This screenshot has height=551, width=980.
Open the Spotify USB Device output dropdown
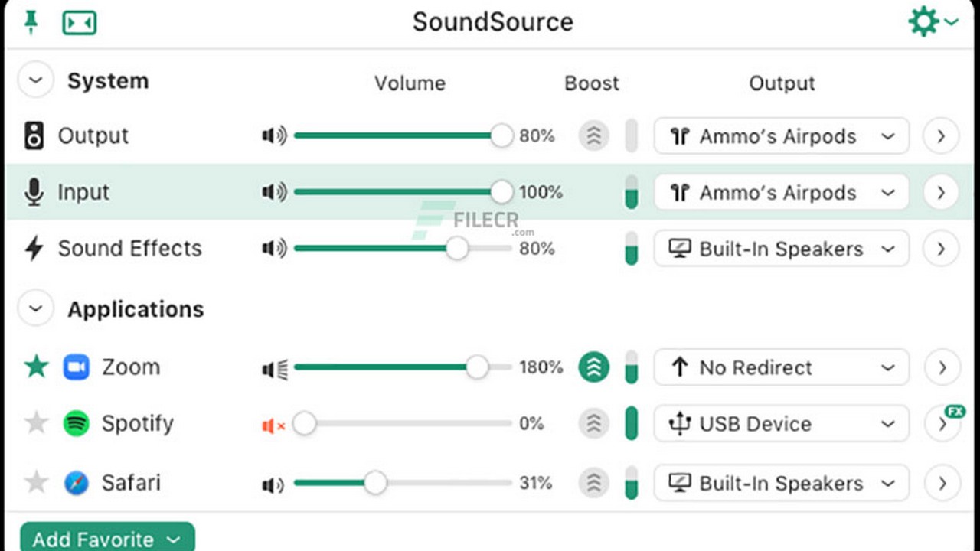[x=781, y=424]
